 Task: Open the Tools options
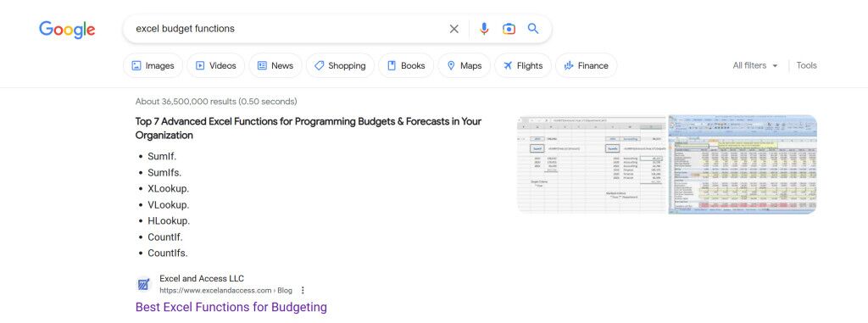(807, 65)
